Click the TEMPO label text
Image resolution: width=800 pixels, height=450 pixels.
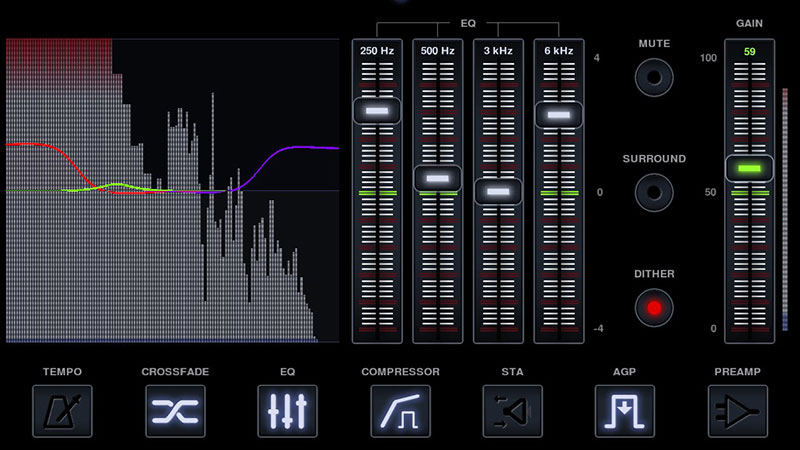tap(62, 371)
